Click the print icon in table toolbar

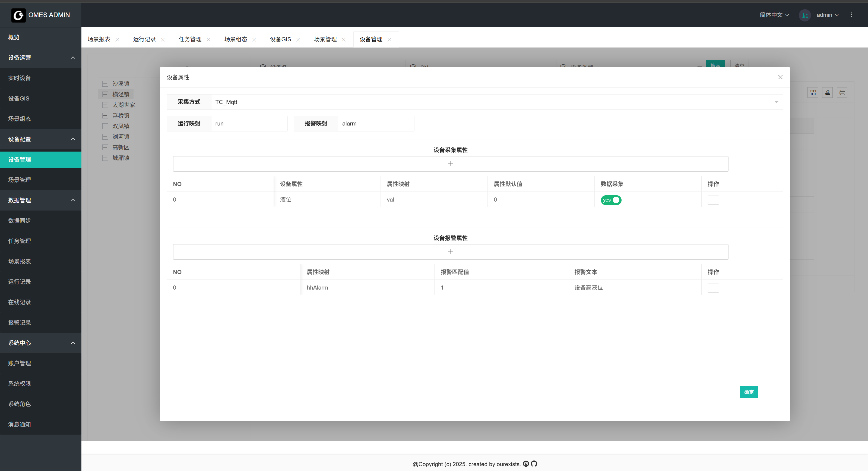point(842,93)
